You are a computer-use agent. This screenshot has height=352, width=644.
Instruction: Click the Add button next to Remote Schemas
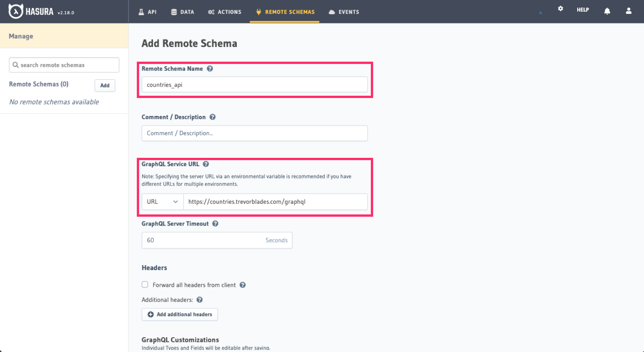tap(105, 85)
